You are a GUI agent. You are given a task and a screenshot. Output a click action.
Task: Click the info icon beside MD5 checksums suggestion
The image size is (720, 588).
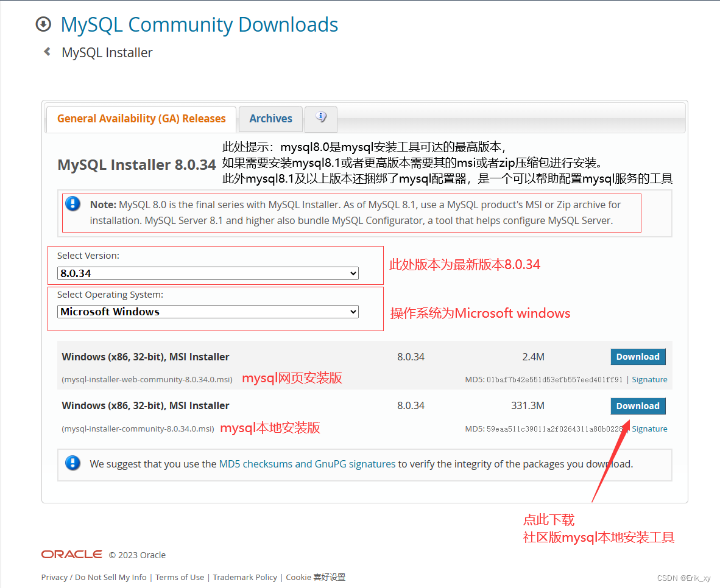point(73,463)
